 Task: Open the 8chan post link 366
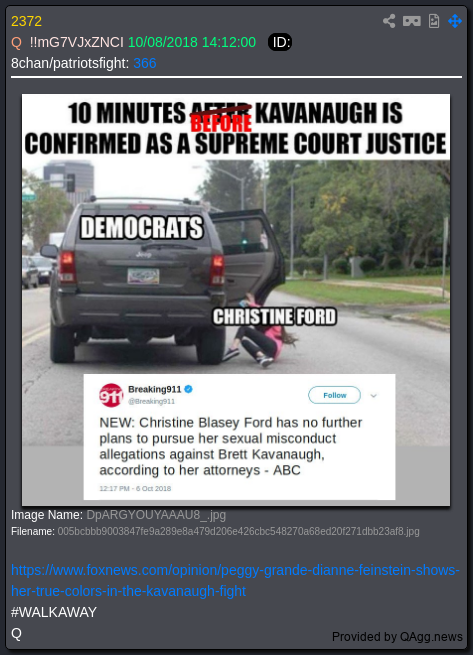point(145,63)
